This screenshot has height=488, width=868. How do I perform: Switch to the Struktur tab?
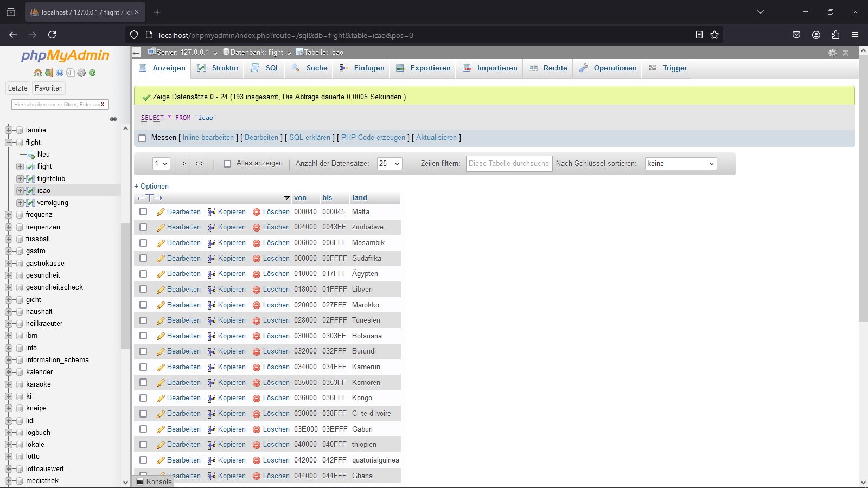click(218, 68)
